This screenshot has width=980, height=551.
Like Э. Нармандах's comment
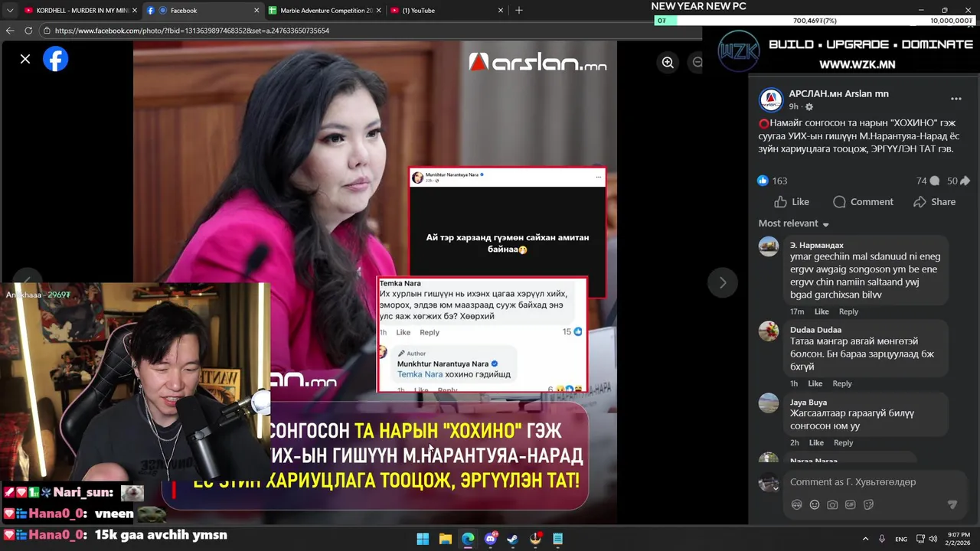pos(822,311)
